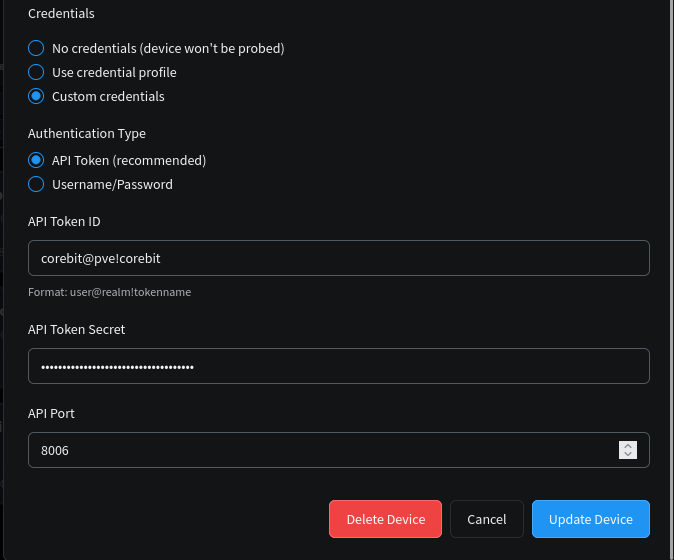Select "No credentials" radio option
This screenshot has width=674, height=560.
(36, 48)
